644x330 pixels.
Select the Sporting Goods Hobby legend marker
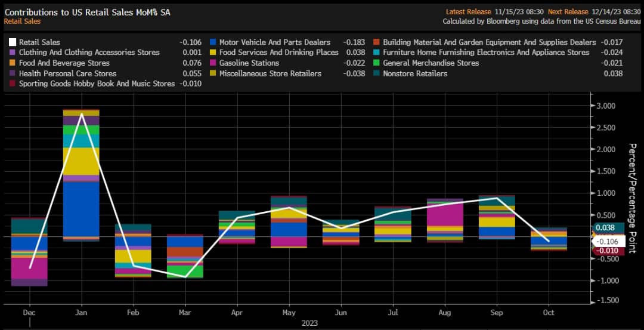click(12, 84)
